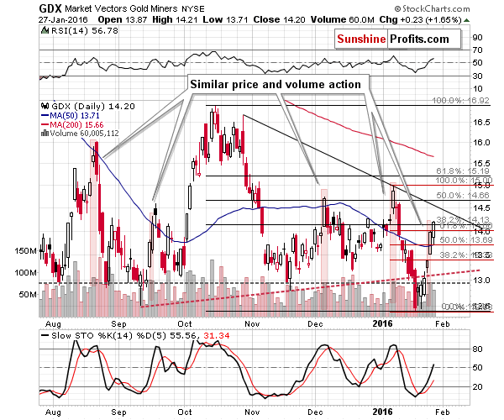Screen dimensions: 504x420
Task: Click the 61.8%: 15.19 Fibonacci label
Action: click(x=463, y=171)
